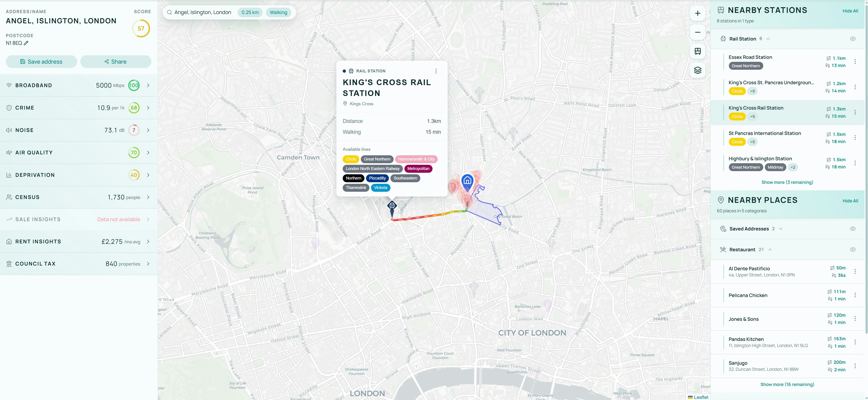Click the +9 lines badge for St Pancras International
868x400 pixels.
pos(752,142)
